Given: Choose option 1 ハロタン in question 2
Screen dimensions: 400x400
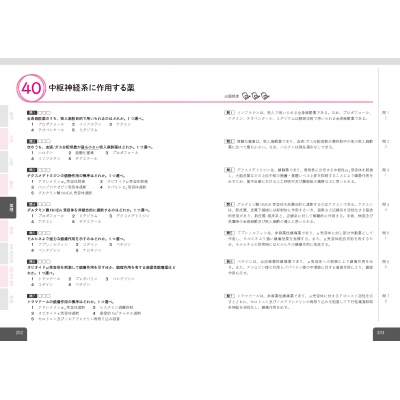Looking at the screenshot, I should (42, 153).
